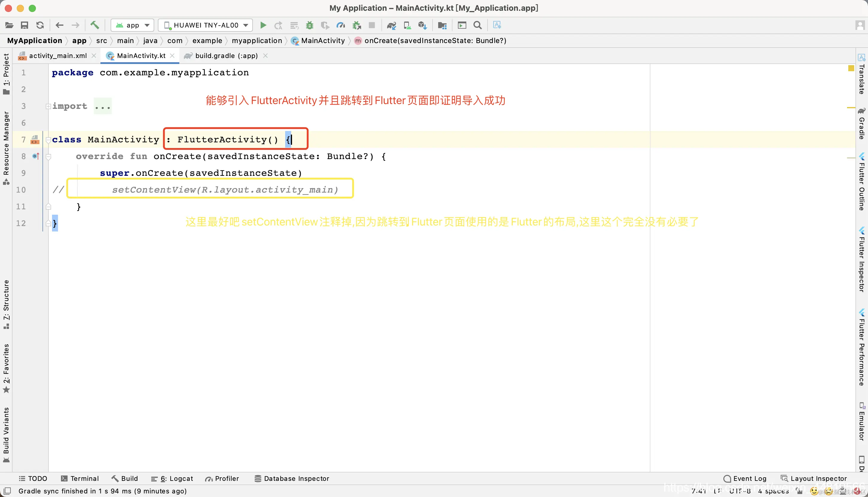Open the HUAWEI TNY-AL00 device dropdown
This screenshot has width=868, height=497.
(x=205, y=25)
